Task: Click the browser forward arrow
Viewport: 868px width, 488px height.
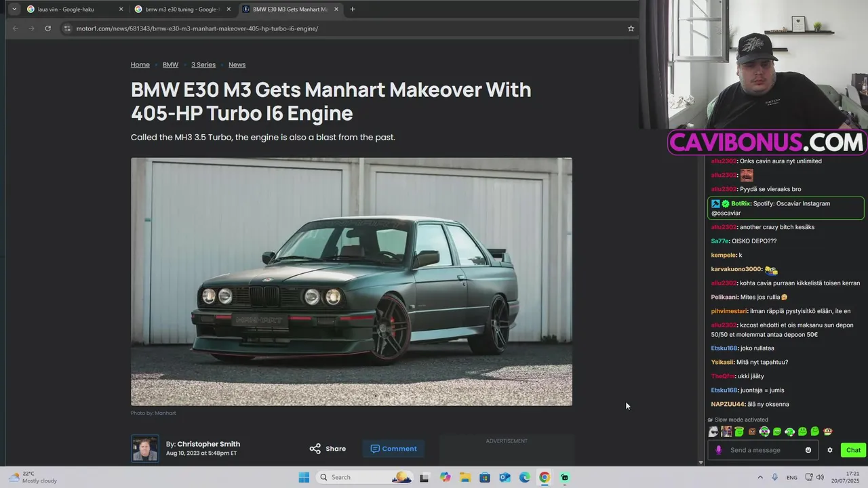Action: tap(31, 28)
